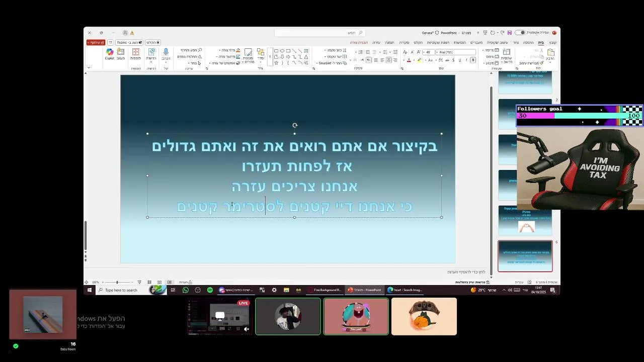
Task: Click the red Share (שיתוף) button
Action: [96, 42]
